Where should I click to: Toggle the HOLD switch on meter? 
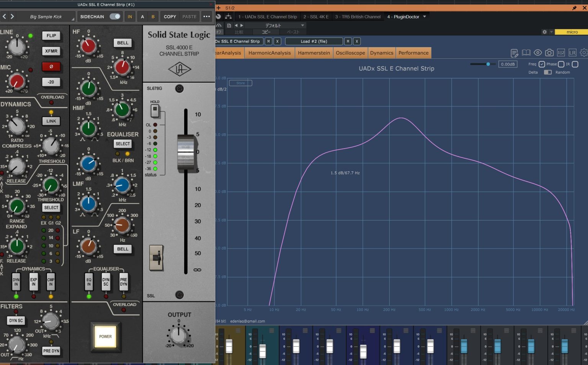[x=155, y=111]
